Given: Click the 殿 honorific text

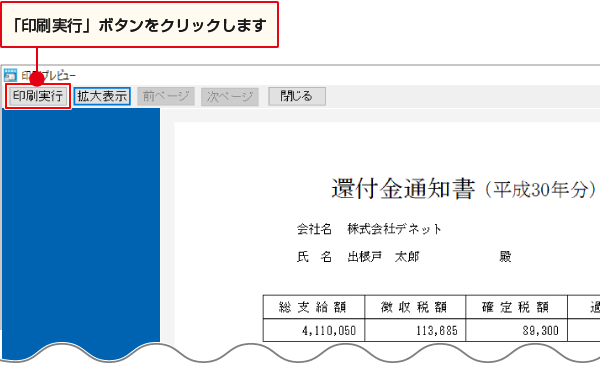Looking at the screenshot, I should pos(505,257).
